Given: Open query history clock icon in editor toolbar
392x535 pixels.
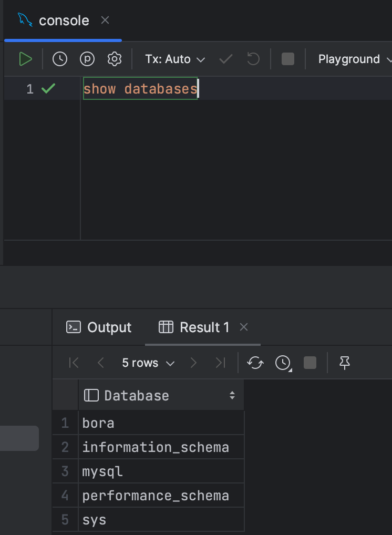Looking at the screenshot, I should 60,59.
